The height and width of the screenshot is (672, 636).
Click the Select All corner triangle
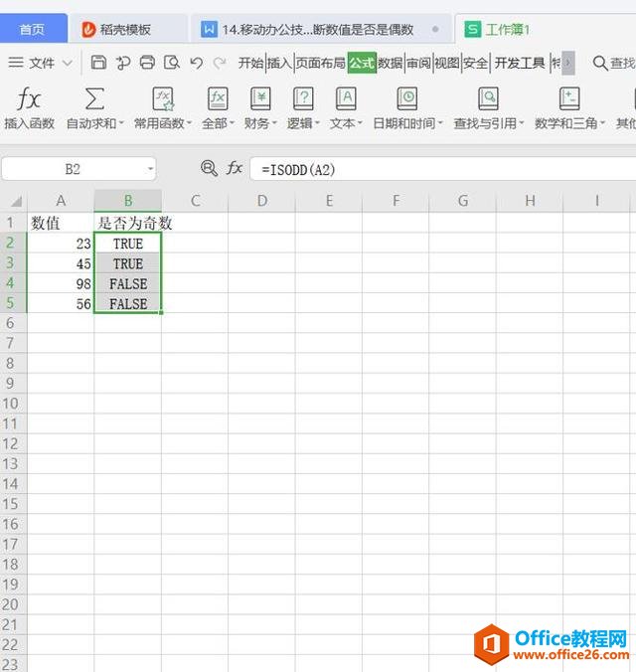16,201
